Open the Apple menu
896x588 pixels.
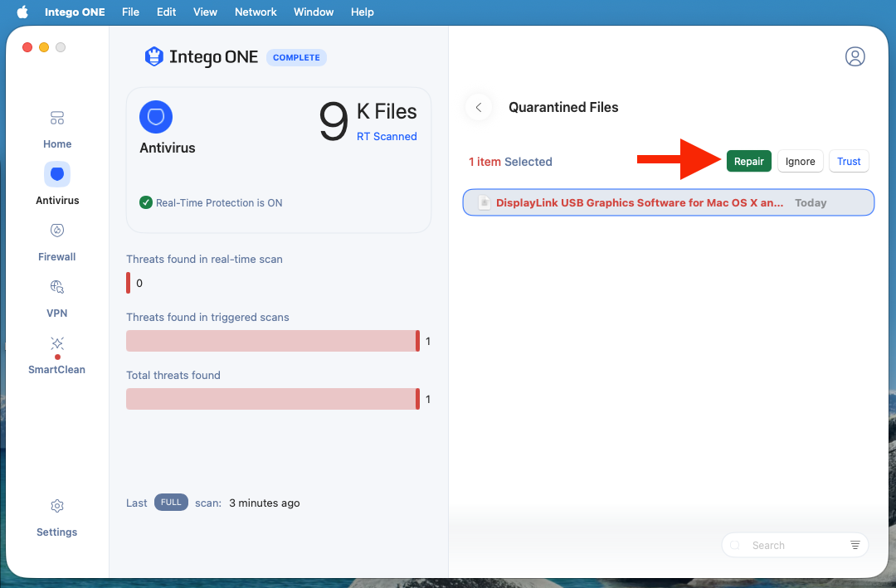point(22,12)
